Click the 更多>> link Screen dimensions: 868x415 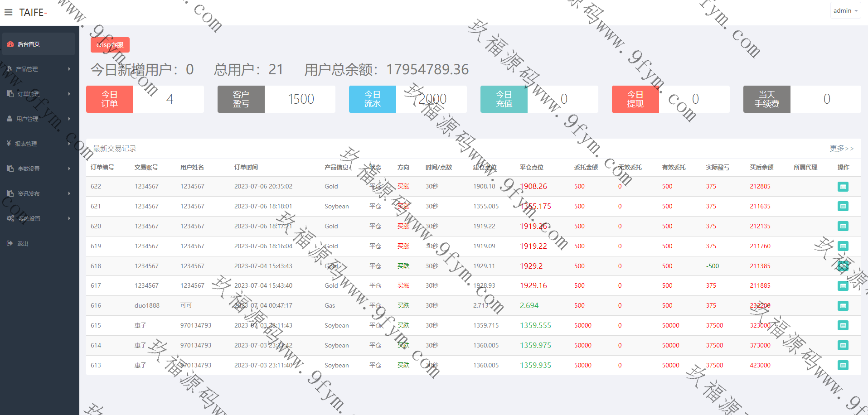[x=841, y=148]
